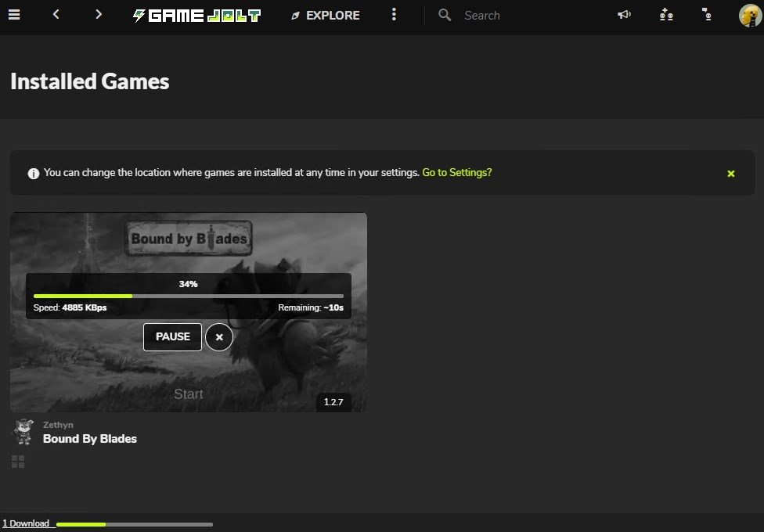764x532 pixels.
Task: Open the hamburger sidebar menu
Action: click(14, 15)
